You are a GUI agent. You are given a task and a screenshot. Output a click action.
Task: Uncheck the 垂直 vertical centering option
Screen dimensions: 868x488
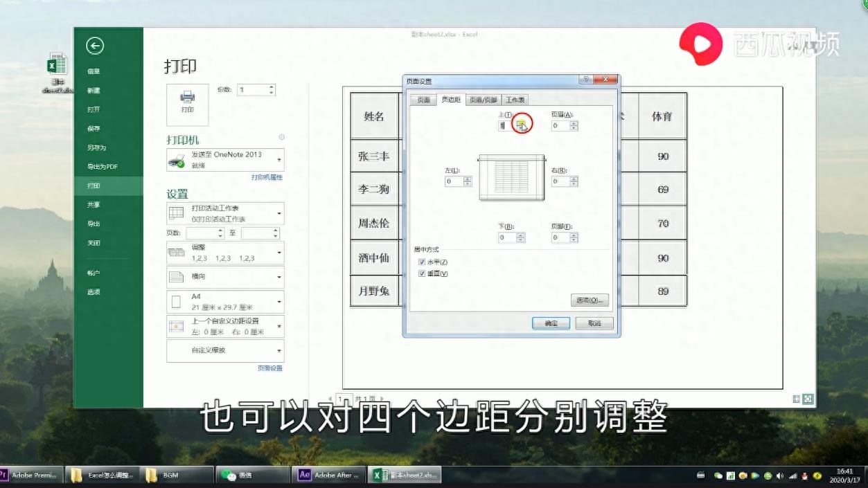[422, 273]
